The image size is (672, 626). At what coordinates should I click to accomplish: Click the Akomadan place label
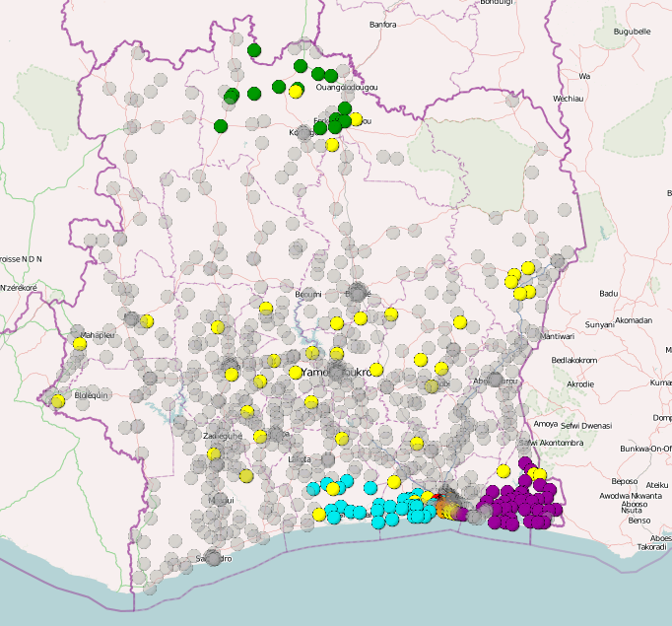633,320
